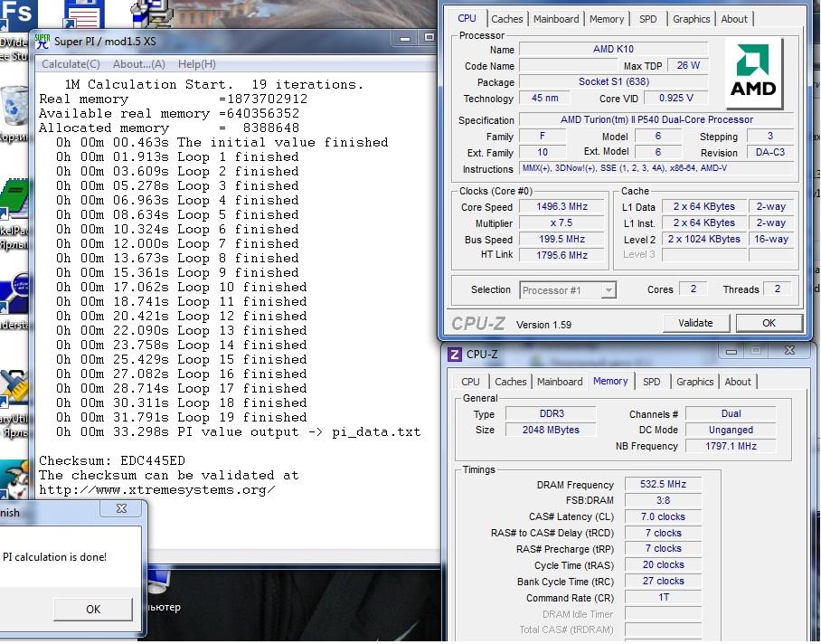Click the Command Rate value 1T
This screenshot has height=644, width=821.
coord(663,597)
